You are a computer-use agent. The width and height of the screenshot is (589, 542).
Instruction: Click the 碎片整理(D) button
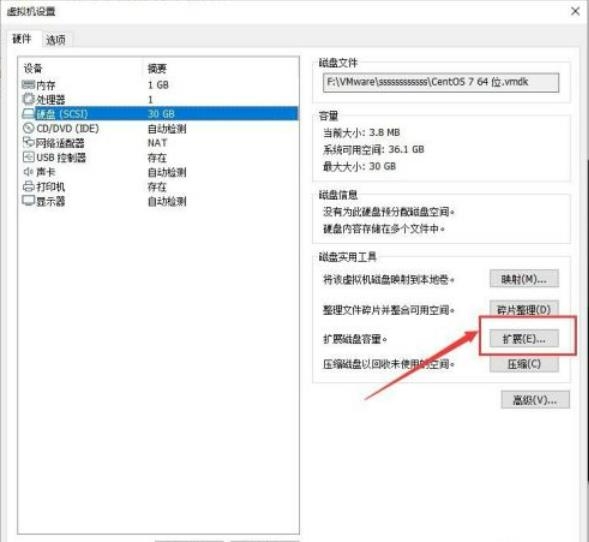(x=524, y=309)
